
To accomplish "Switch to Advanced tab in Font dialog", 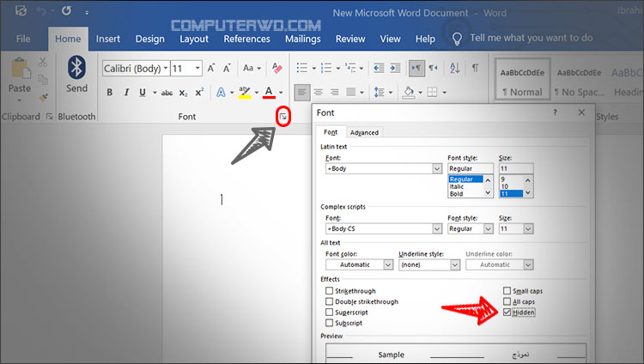I will click(364, 132).
